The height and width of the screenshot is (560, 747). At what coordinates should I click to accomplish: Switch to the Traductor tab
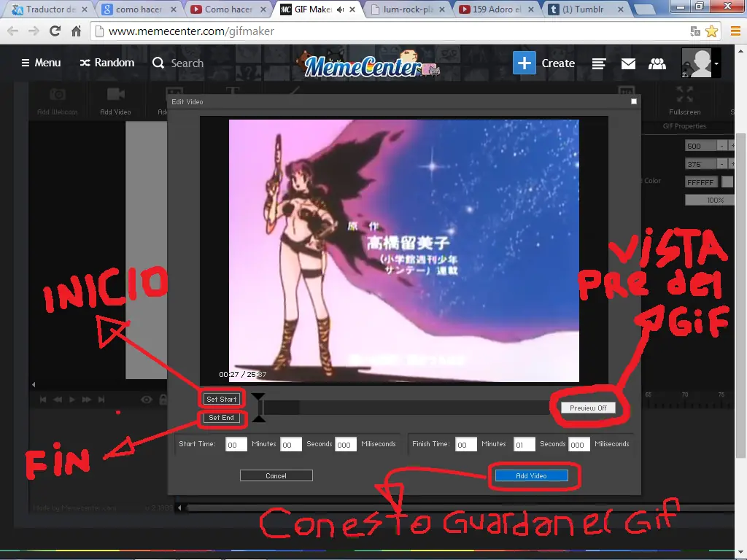pos(50,9)
